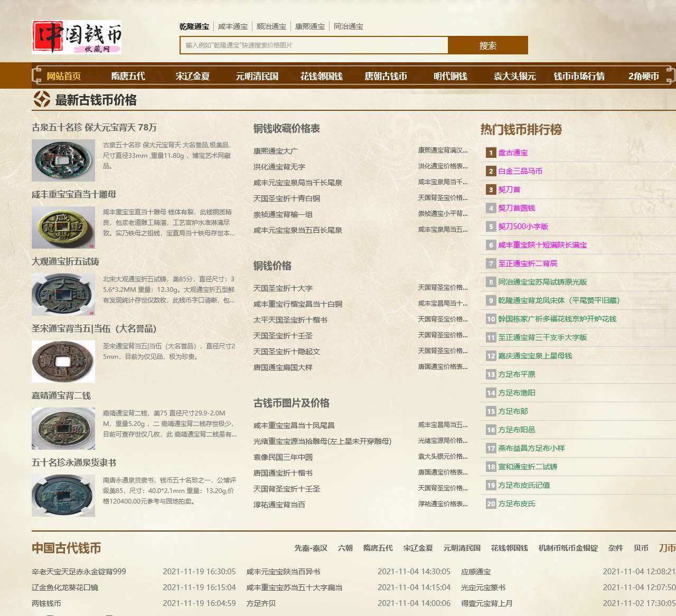
Task: Click the search input field
Action: tap(314, 45)
